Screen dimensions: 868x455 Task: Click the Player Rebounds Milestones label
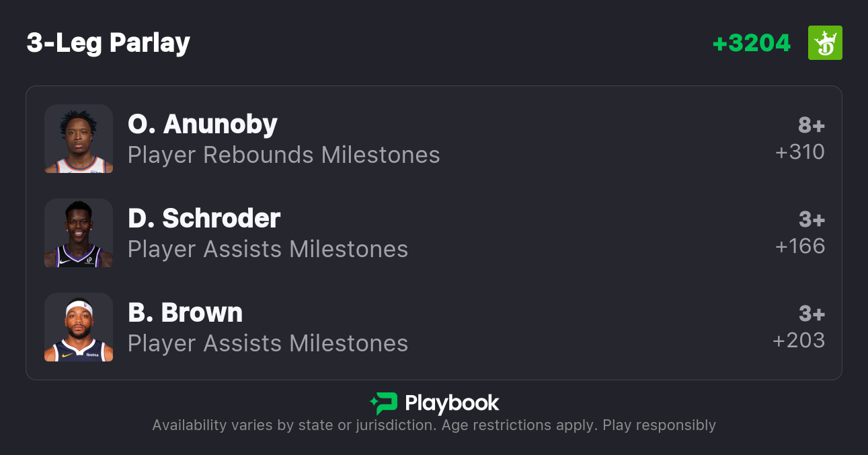coord(284,155)
